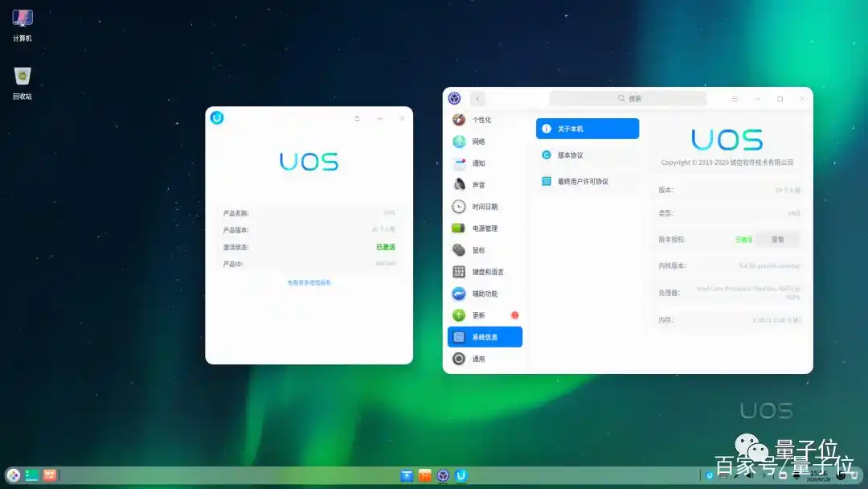
Task: Click the Control Center gear in the dock
Action: [443, 475]
